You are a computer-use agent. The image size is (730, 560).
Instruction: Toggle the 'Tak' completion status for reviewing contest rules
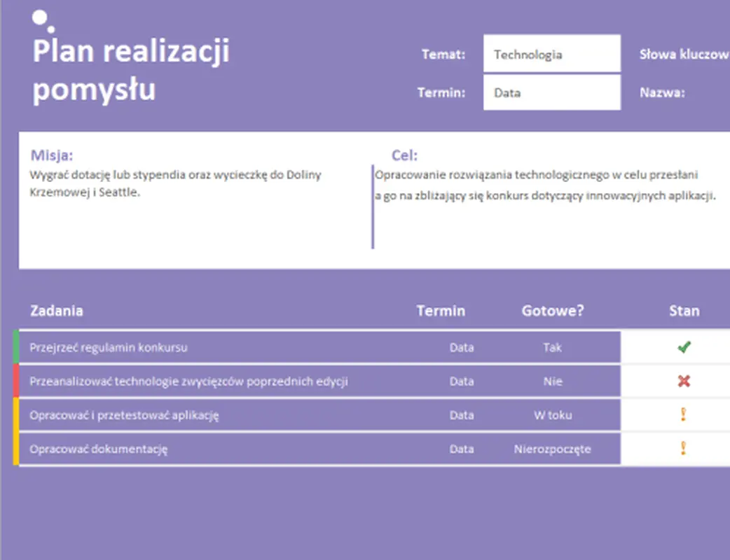[x=553, y=347]
